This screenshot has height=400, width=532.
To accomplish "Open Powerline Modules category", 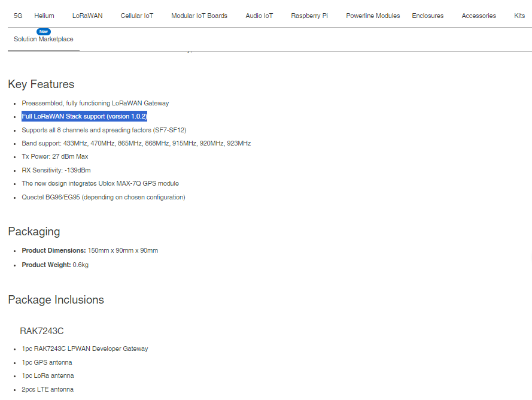I will (x=373, y=16).
